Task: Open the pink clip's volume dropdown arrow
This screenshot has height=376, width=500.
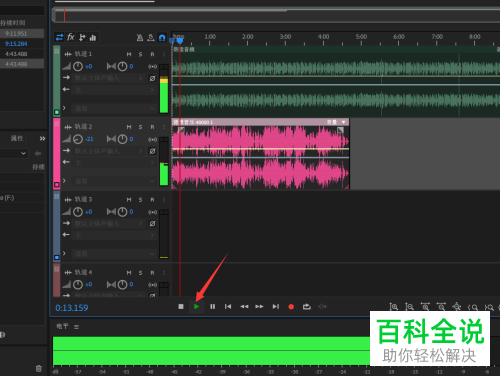Action: click(x=343, y=122)
